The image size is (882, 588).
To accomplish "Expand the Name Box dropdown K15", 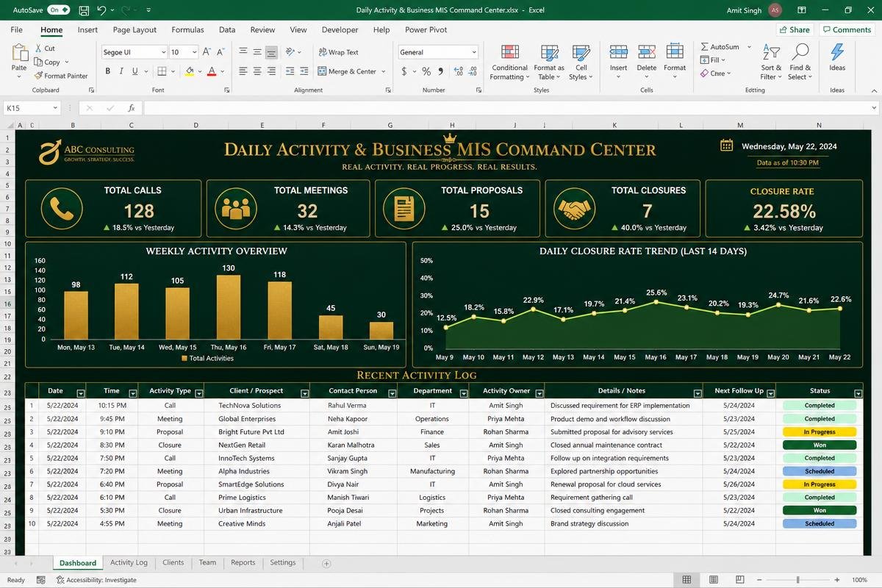I will tap(54, 108).
